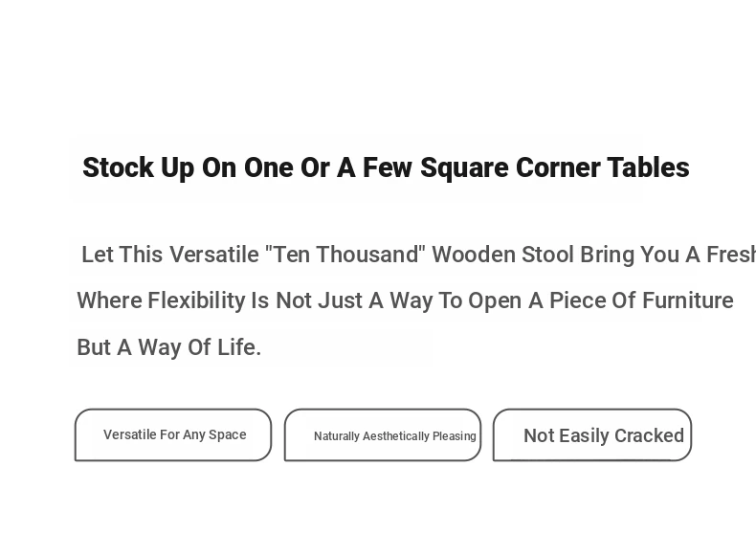Click the words "Not Just" in the second line
The image size is (756, 556).
(319, 300)
